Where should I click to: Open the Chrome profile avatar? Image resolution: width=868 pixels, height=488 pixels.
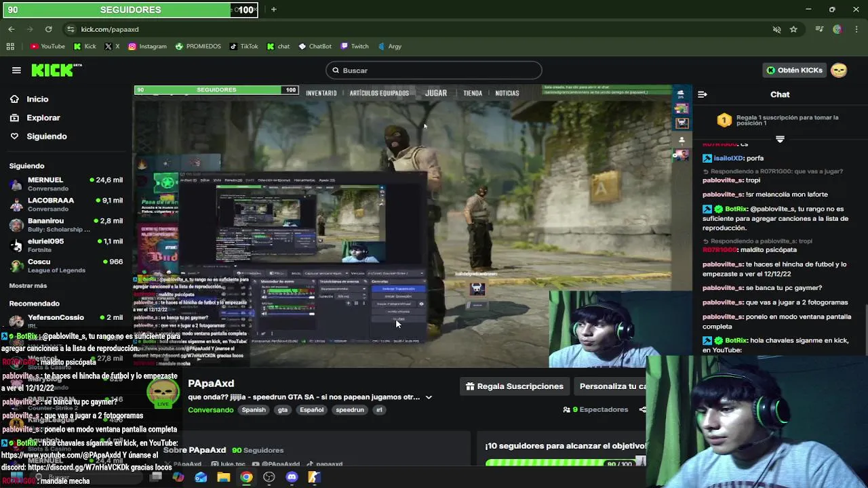837,29
